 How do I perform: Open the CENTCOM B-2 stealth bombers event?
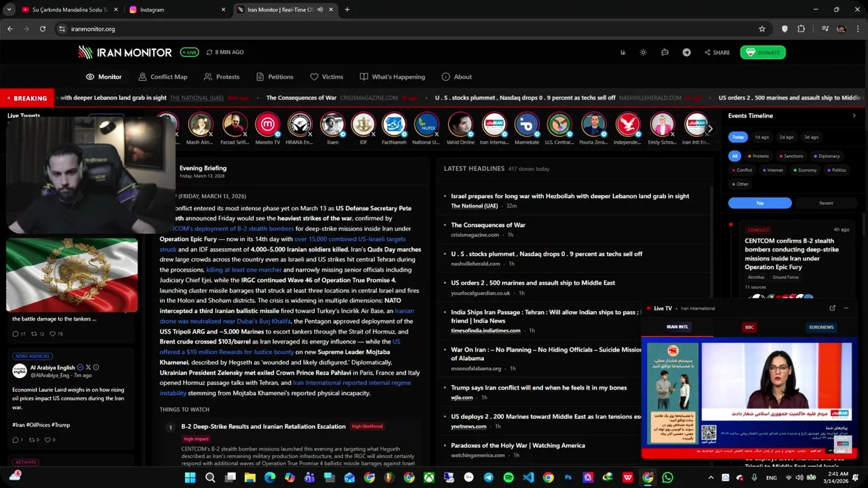[791, 254]
